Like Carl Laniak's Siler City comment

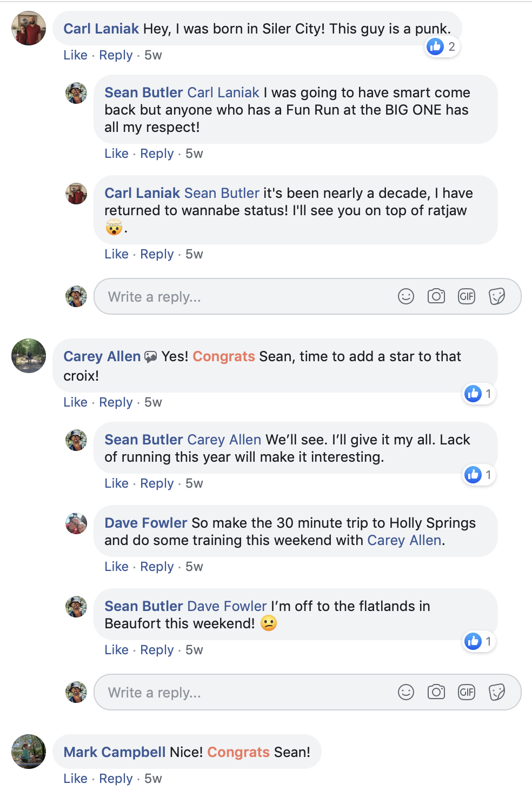pyautogui.click(x=75, y=55)
